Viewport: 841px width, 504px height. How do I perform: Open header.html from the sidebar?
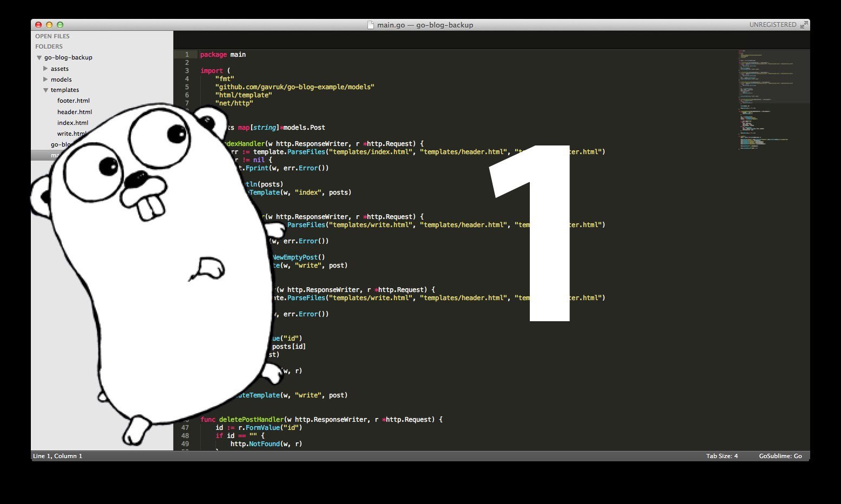pos(75,112)
